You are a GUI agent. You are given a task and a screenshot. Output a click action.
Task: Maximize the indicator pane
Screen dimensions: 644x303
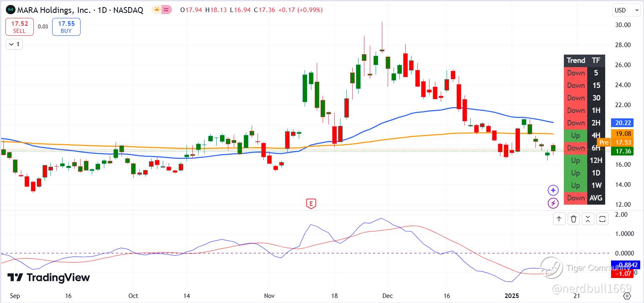click(602, 219)
